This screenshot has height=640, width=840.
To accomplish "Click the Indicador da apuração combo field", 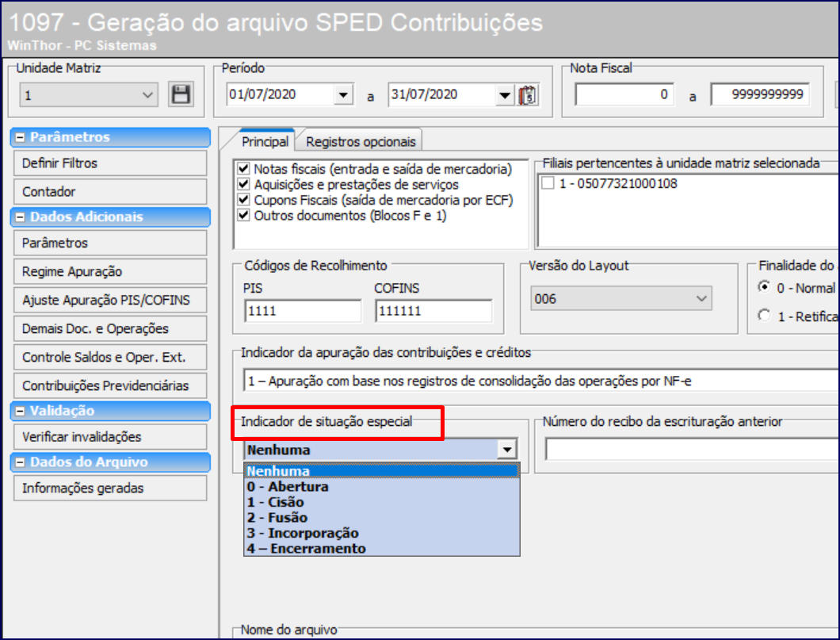I will 541,381.
